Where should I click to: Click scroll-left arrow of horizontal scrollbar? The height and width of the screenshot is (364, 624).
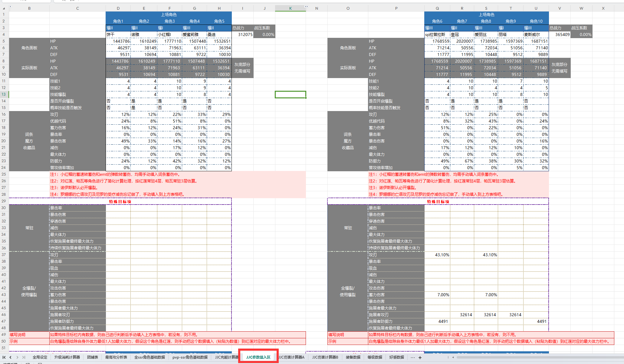[x=453, y=357]
